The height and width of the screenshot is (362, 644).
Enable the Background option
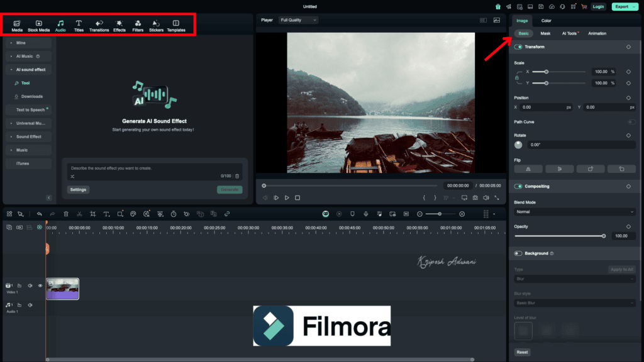pyautogui.click(x=518, y=253)
